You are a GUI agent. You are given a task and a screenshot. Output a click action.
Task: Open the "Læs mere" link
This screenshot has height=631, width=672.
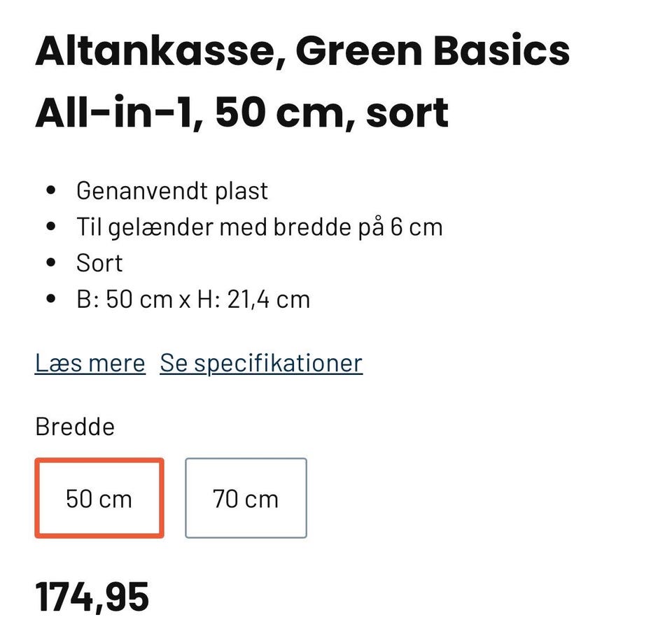tap(90, 363)
